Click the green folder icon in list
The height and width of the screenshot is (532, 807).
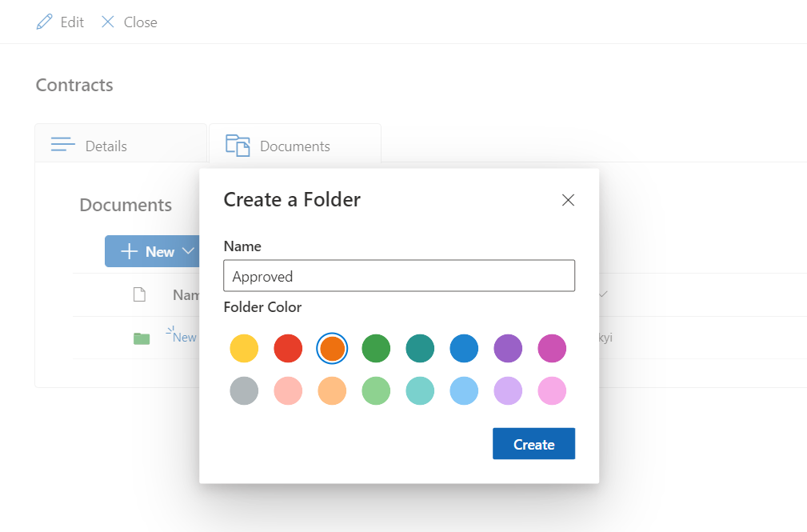tap(142, 338)
